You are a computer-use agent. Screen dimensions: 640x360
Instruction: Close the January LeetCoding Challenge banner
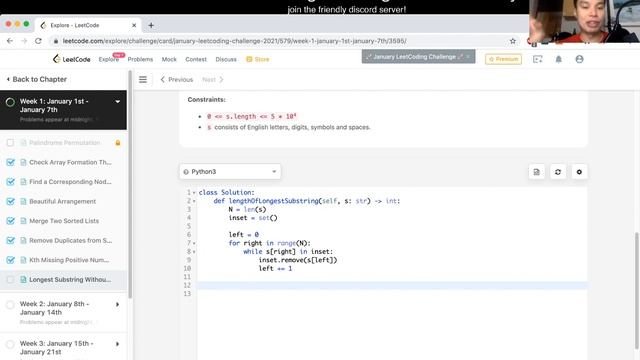tap(468, 56)
